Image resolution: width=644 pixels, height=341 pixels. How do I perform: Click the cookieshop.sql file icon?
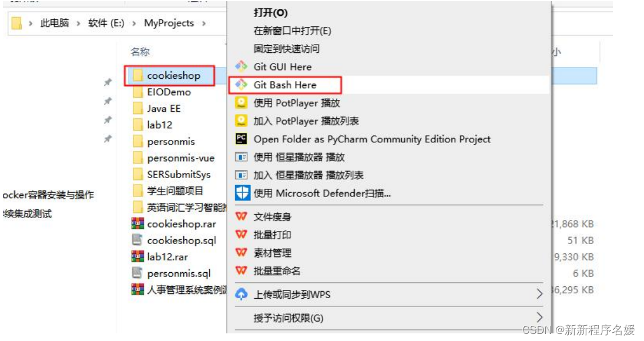click(x=137, y=240)
